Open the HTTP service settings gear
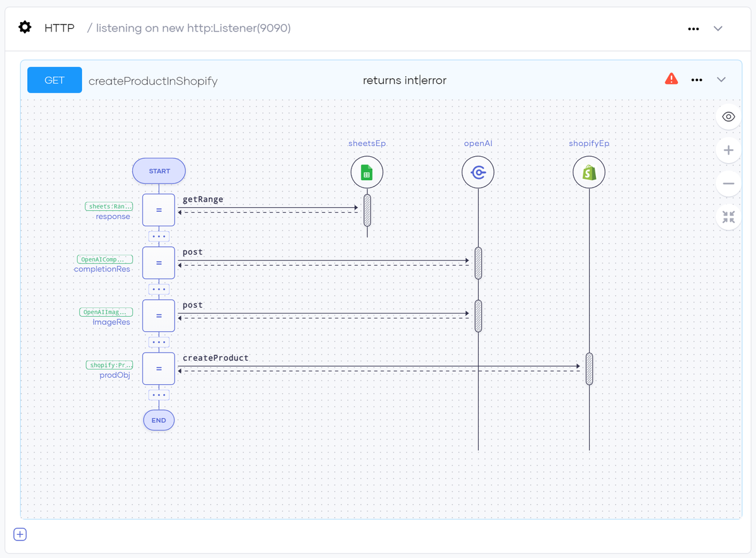756x558 pixels. coord(25,28)
